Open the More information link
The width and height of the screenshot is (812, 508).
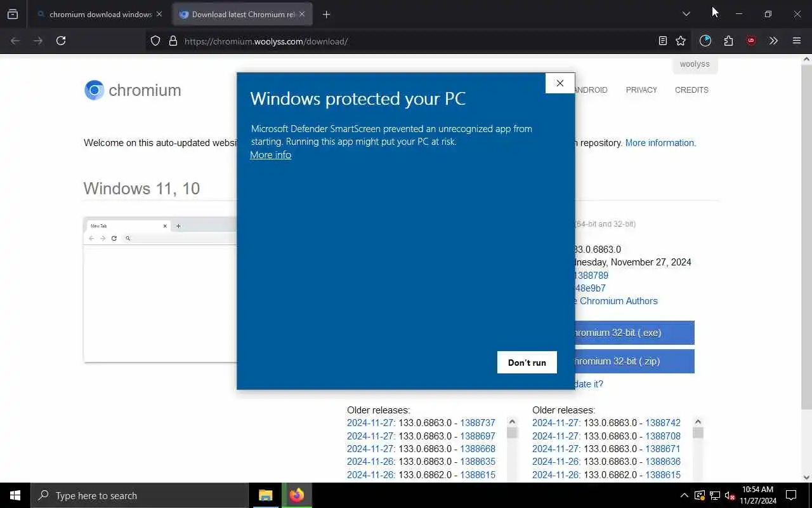pos(660,143)
